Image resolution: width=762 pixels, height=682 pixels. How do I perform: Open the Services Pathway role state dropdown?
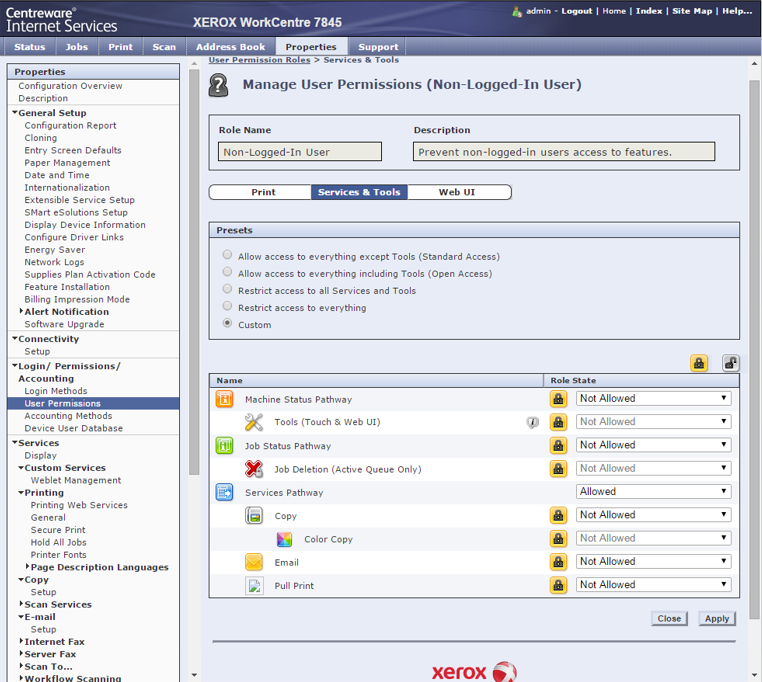tap(653, 492)
